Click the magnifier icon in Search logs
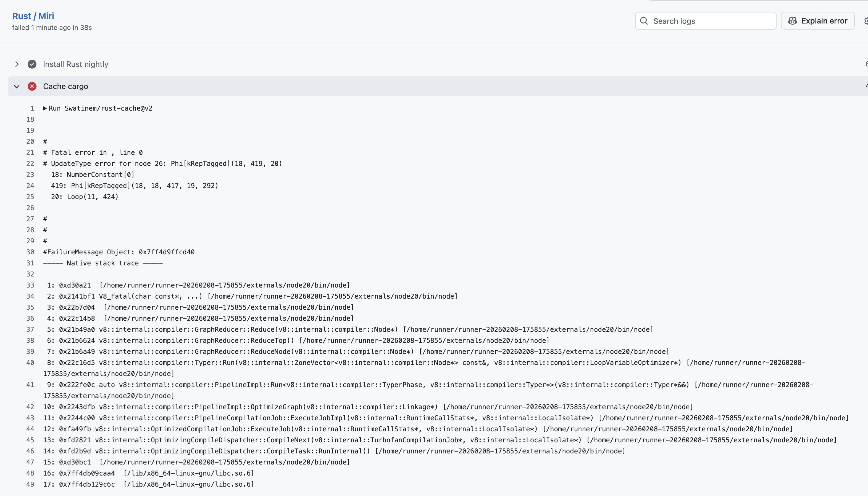Viewport: 868px width, 496px height. pyautogui.click(x=644, y=21)
